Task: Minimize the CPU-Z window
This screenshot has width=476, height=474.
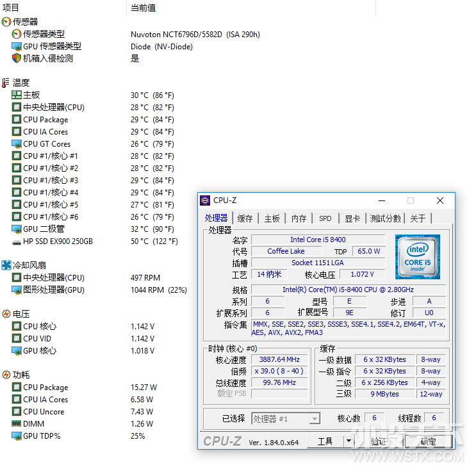Action: 382,200
